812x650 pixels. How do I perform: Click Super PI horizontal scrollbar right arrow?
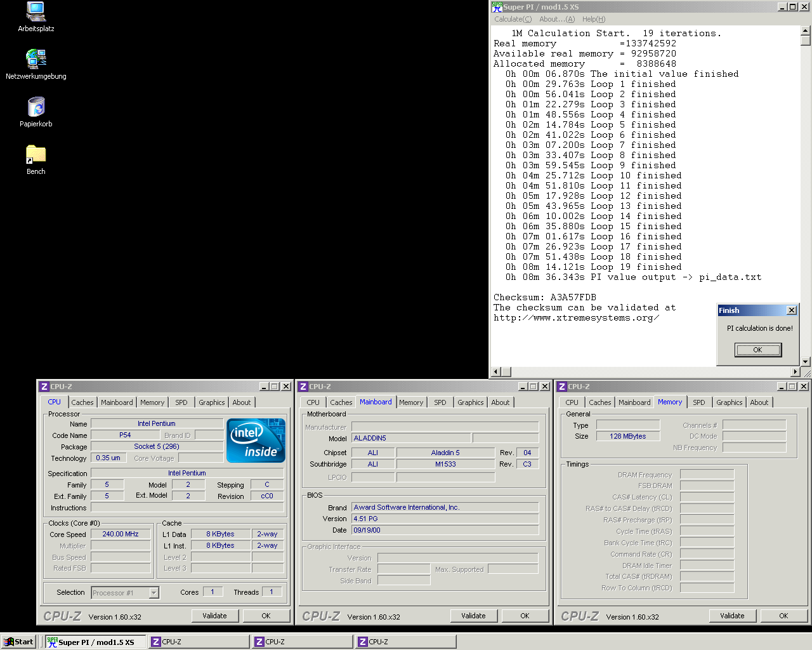796,371
